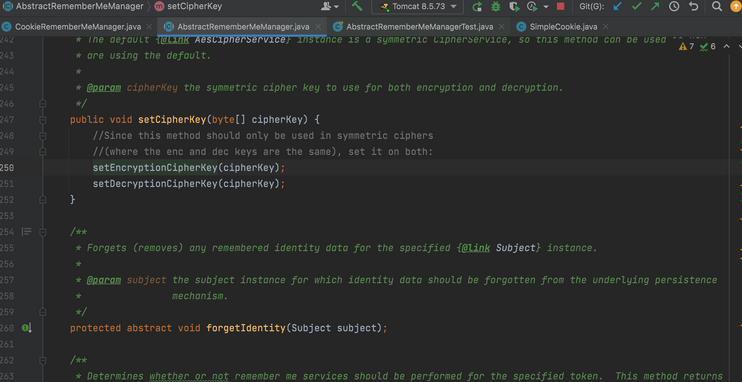Update project with blue Git arrow

617,7
